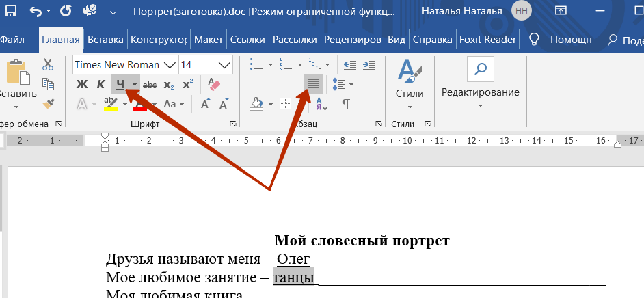The width and height of the screenshot is (644, 298).
Task: Open the Справка tab
Action: tap(433, 40)
